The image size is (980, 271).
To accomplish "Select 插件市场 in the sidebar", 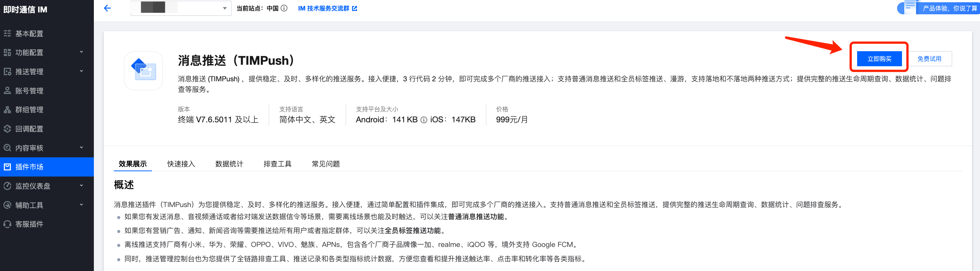I will coord(47,167).
